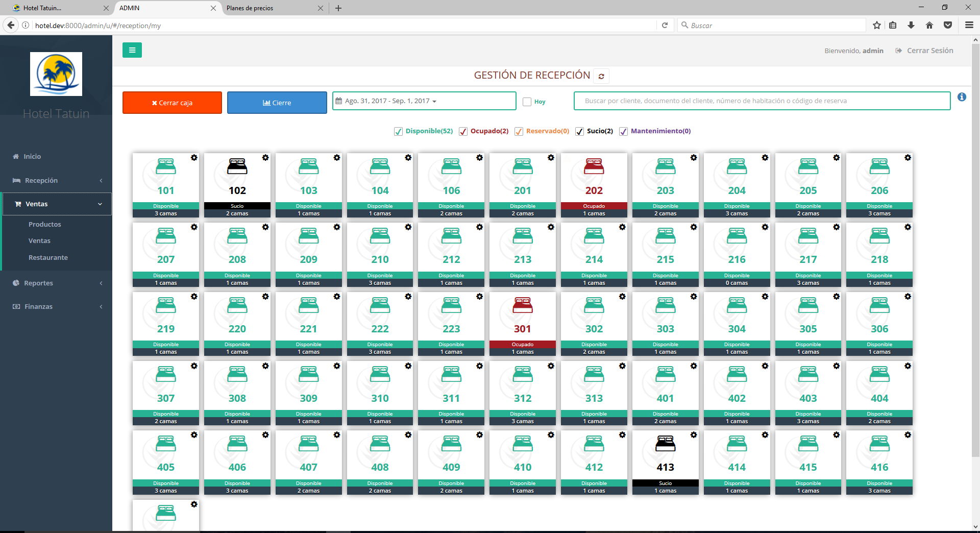Uncheck the Disponible(52) filter
The image size is (980, 533).
[399, 132]
